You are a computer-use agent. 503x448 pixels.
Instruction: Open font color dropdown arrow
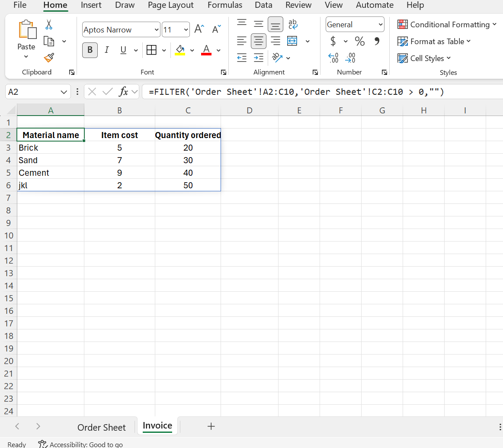click(218, 50)
